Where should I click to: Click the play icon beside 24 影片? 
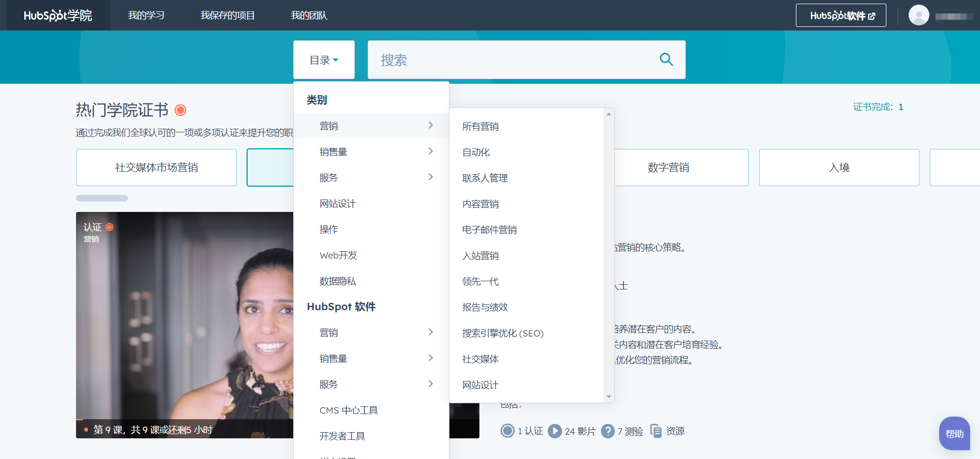554,431
